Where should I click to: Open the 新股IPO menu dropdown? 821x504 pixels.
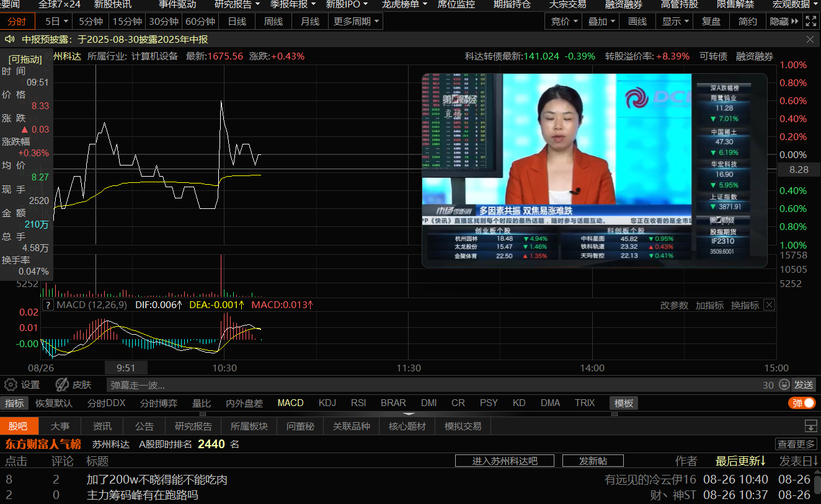pyautogui.click(x=347, y=4)
